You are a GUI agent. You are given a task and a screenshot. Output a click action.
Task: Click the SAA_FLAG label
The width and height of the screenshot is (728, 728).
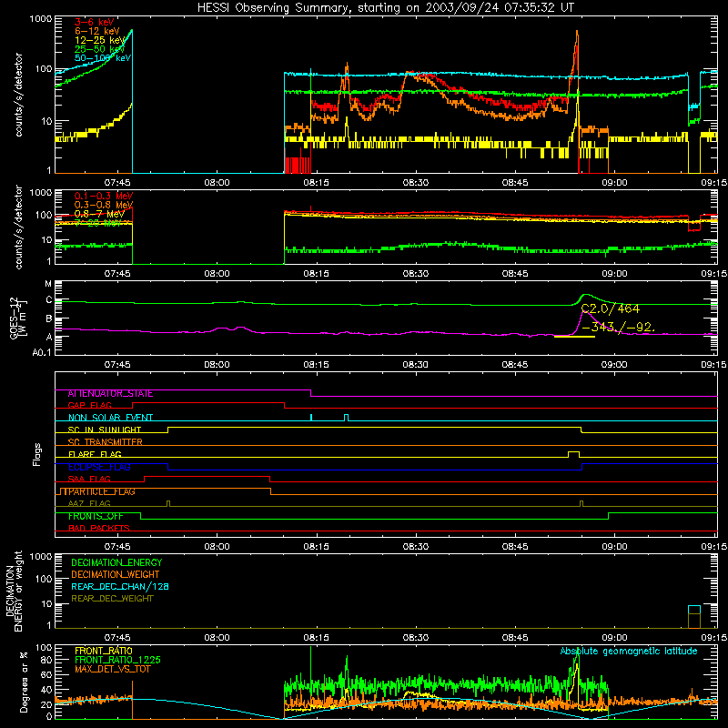89,480
